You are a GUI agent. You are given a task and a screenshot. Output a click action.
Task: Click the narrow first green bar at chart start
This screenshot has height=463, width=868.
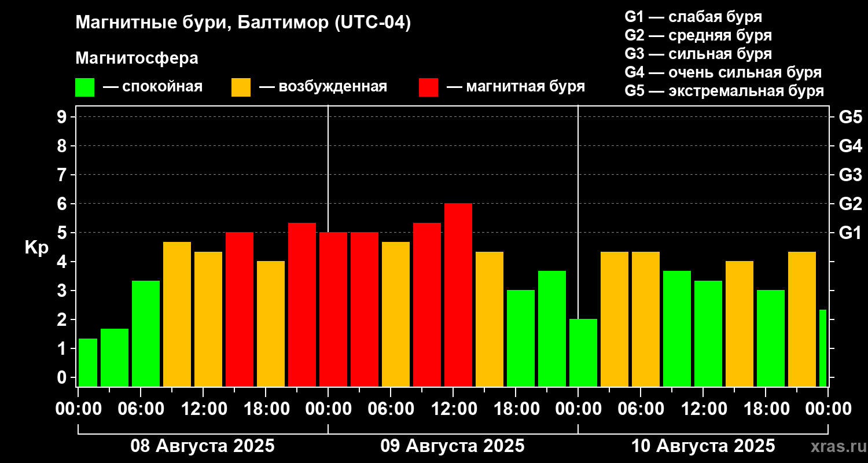click(88, 362)
